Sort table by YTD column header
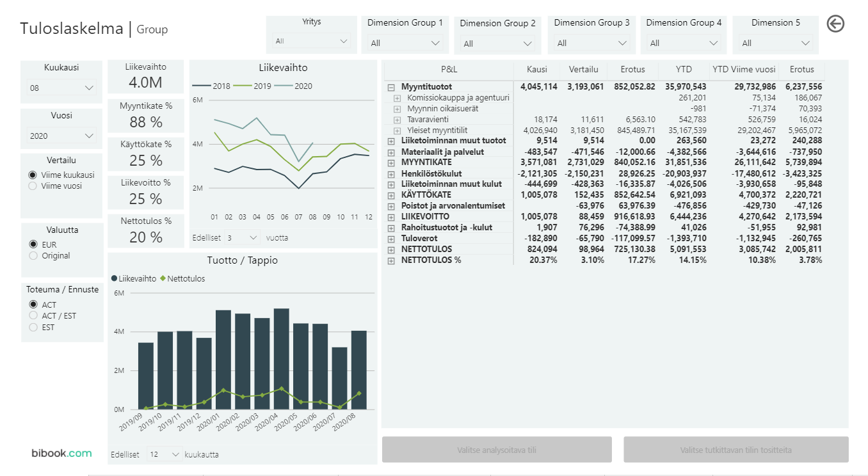This screenshot has width=868, height=476. (x=683, y=69)
